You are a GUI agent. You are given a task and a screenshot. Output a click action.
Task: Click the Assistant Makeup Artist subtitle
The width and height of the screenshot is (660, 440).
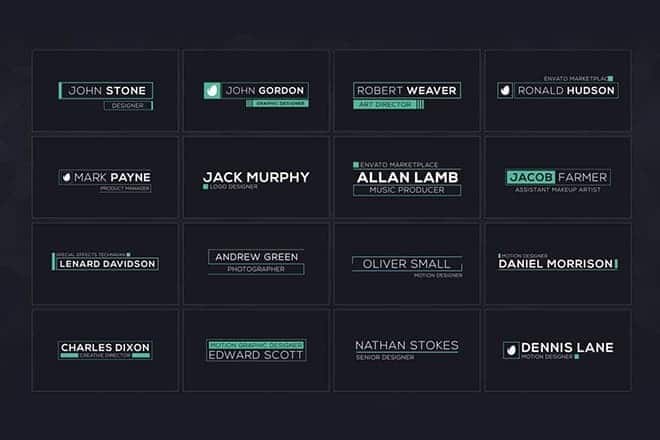pos(557,190)
